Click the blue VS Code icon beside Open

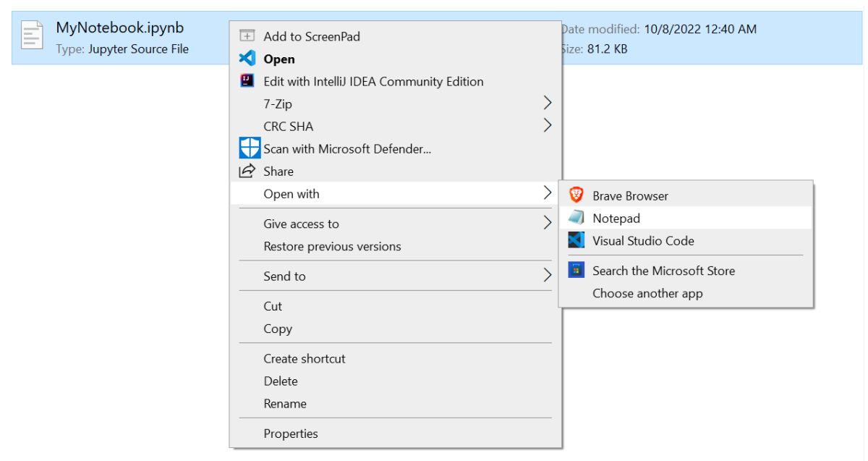point(247,59)
